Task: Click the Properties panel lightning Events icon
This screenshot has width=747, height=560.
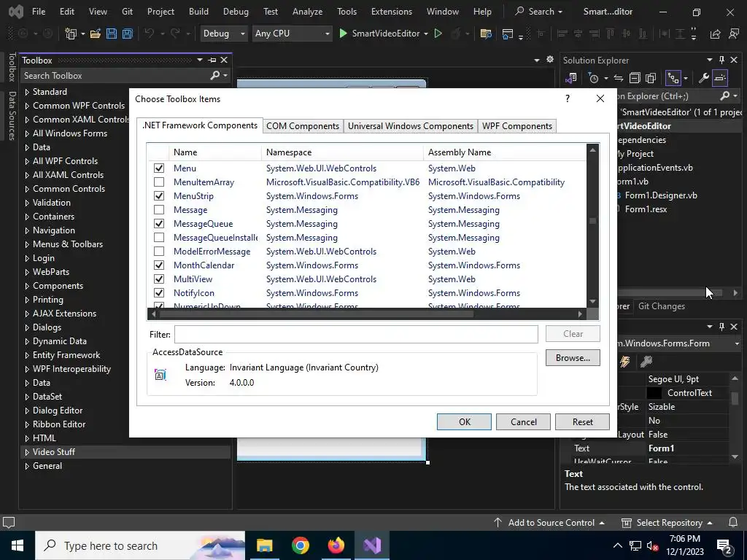Action: click(x=625, y=362)
